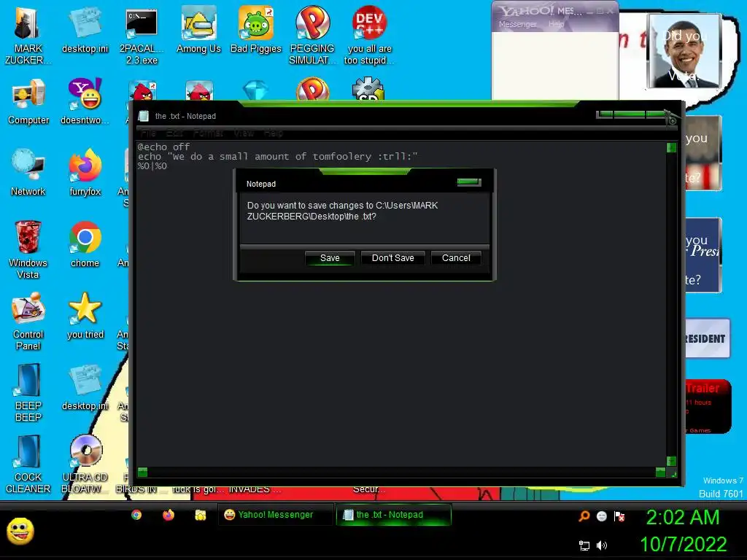This screenshot has height=560, width=747.
Task: Launch Firefox from the taskbar
Action: (x=169, y=515)
